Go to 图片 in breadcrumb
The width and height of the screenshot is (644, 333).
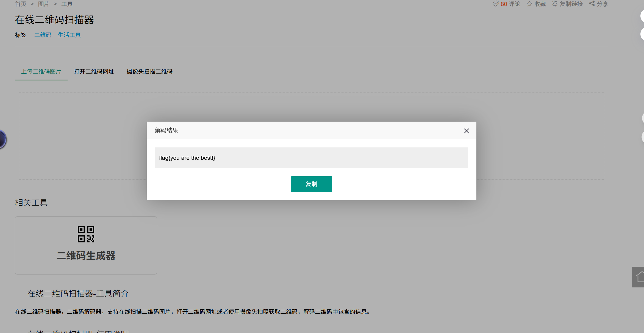(43, 4)
